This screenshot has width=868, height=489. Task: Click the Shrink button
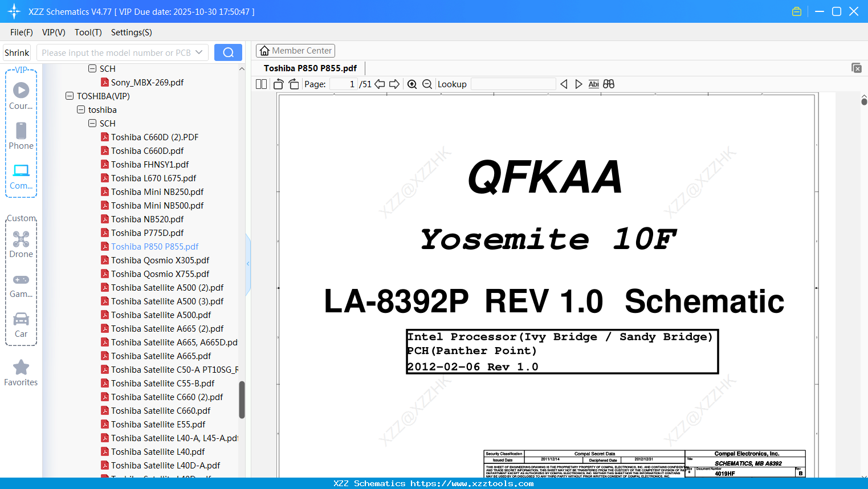click(17, 52)
